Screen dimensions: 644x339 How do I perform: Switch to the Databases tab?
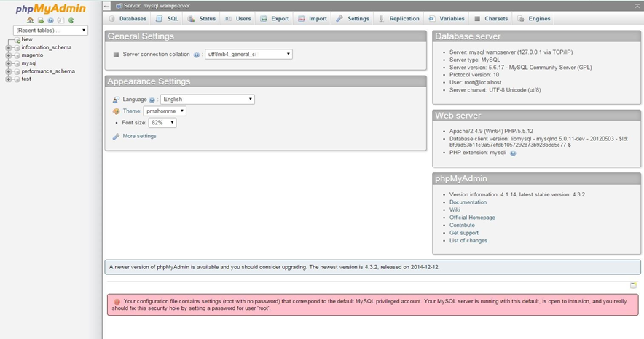coord(127,19)
